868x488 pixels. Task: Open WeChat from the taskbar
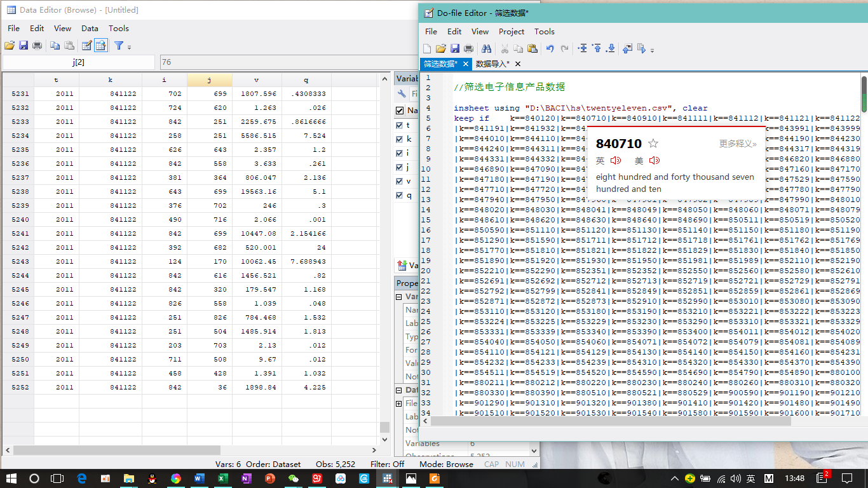(x=293, y=478)
